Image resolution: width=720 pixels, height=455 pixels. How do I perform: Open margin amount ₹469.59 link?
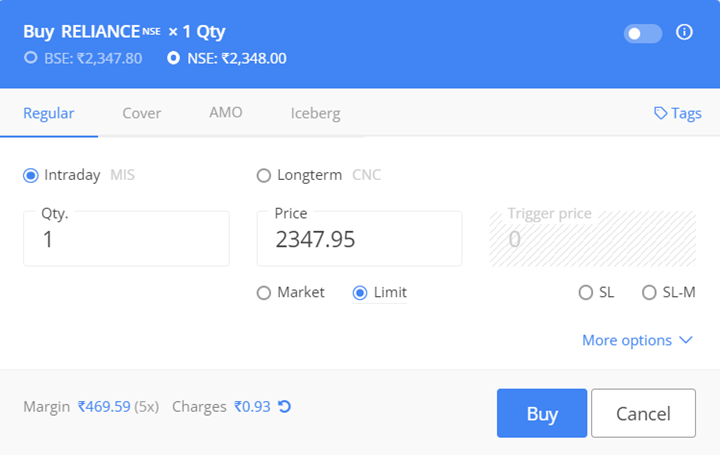pyautogui.click(x=104, y=406)
